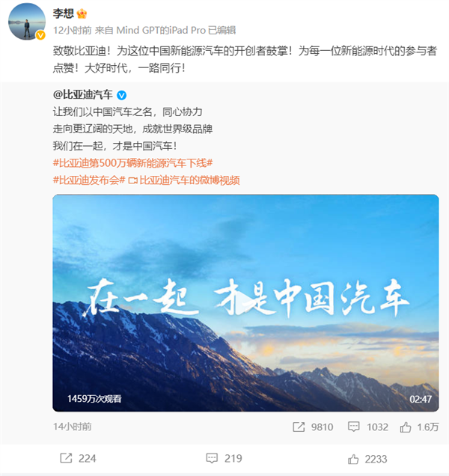Click the blue verified badge beside 比亚迪汽车
The width and height of the screenshot is (449, 476).
[x=122, y=95]
